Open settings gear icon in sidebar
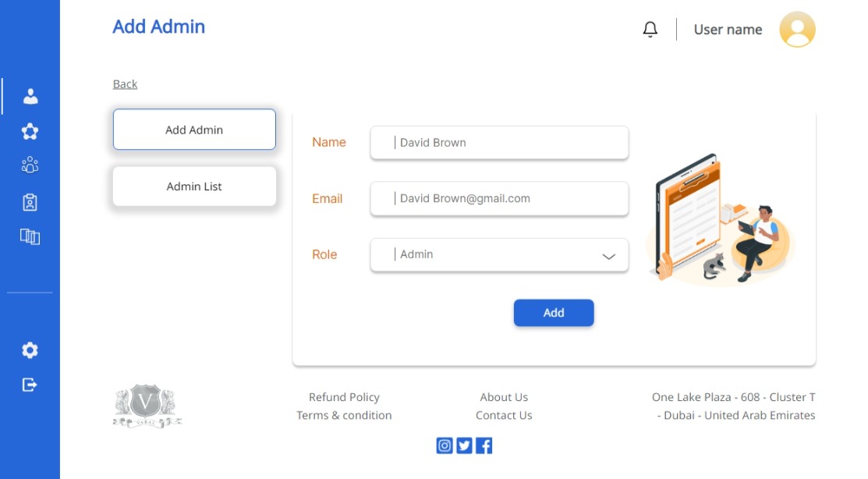 [30, 350]
